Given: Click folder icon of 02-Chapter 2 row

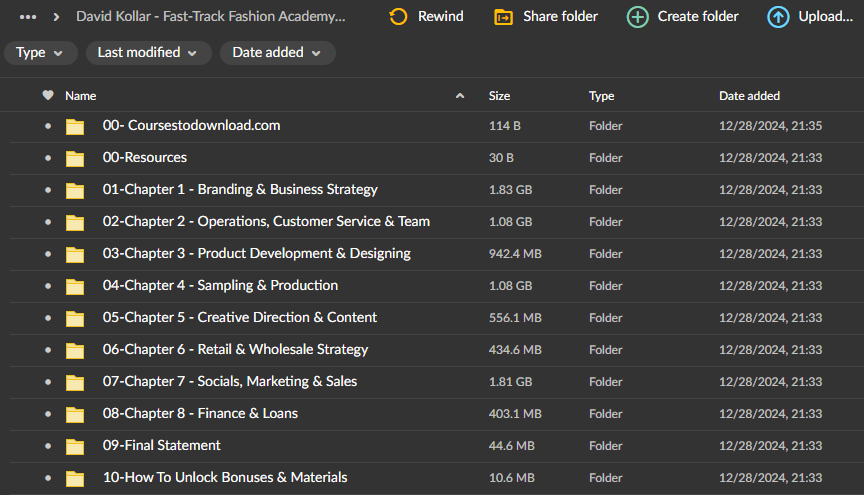Looking at the screenshot, I should (75, 223).
